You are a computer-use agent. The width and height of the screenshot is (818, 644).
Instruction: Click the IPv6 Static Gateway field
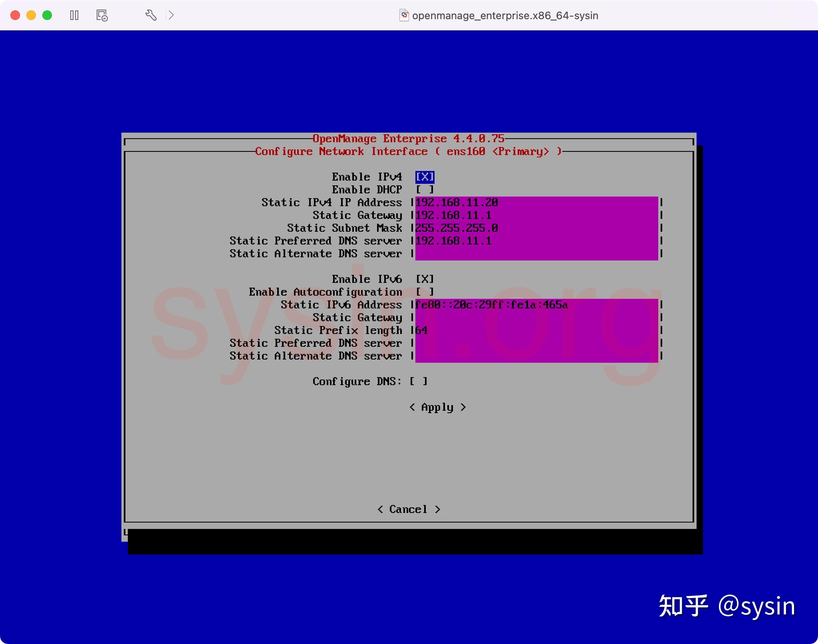click(x=536, y=318)
